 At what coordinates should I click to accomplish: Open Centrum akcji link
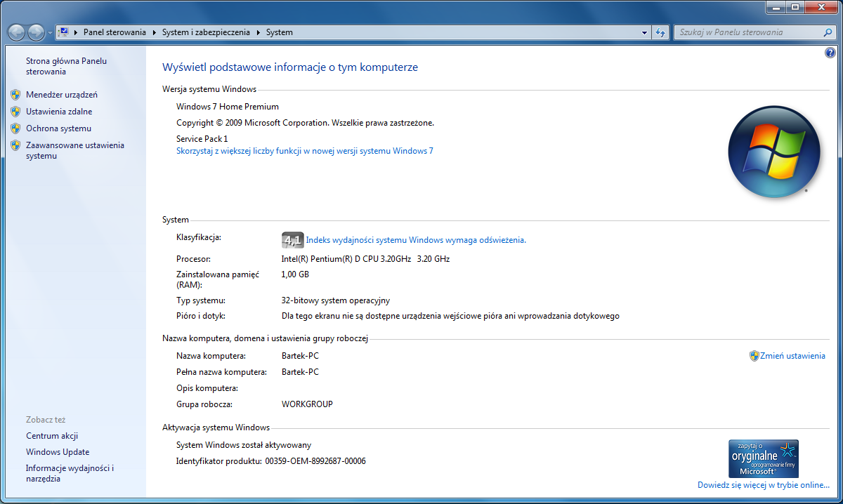click(52, 436)
